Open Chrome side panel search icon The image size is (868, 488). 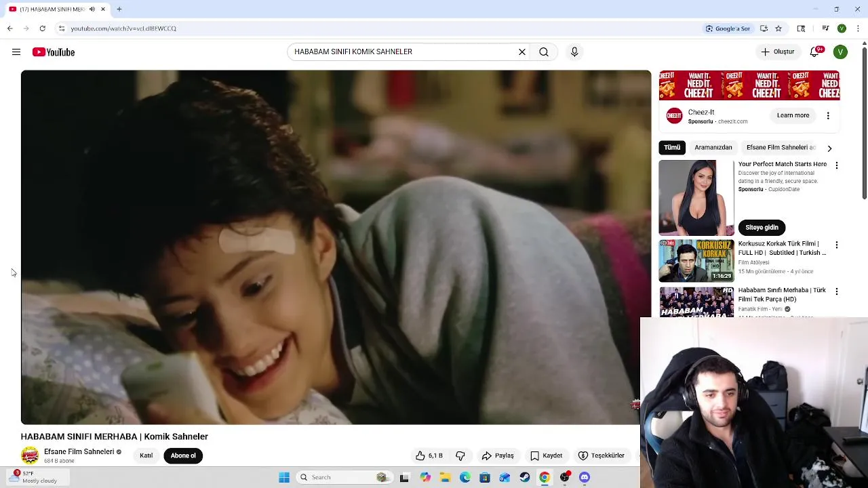coord(801,28)
